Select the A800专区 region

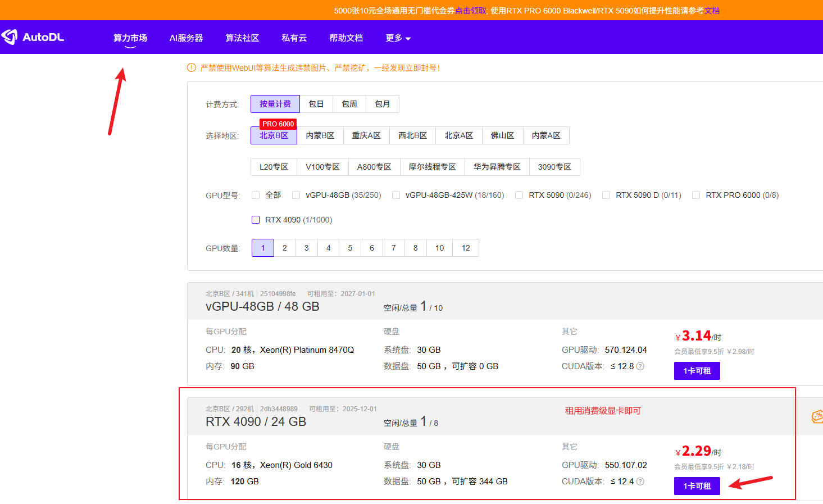[374, 167]
